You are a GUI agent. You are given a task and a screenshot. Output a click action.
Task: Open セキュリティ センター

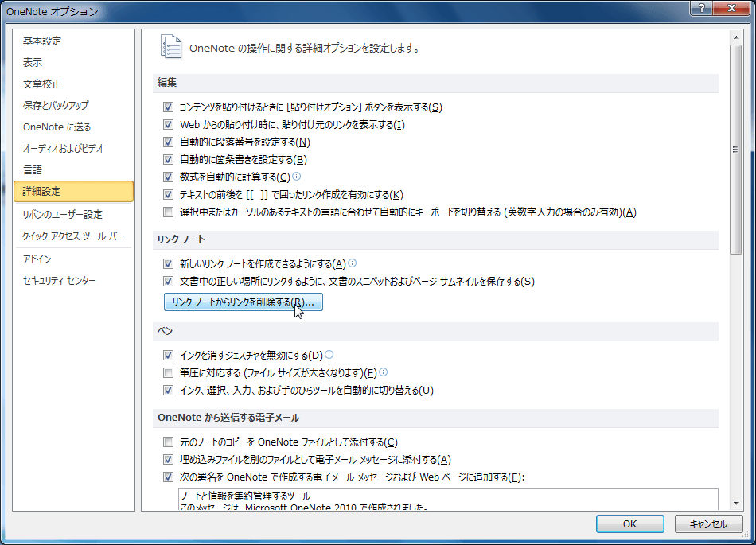(x=73, y=280)
